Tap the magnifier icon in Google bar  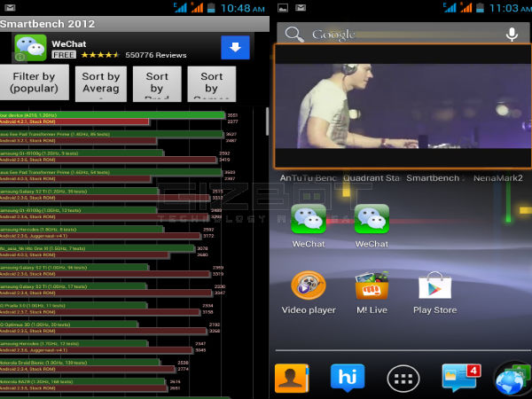tap(293, 35)
